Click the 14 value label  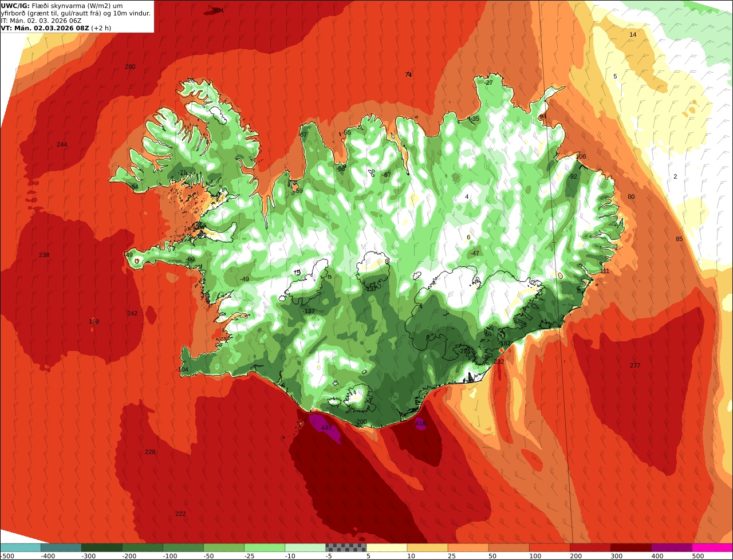[633, 34]
